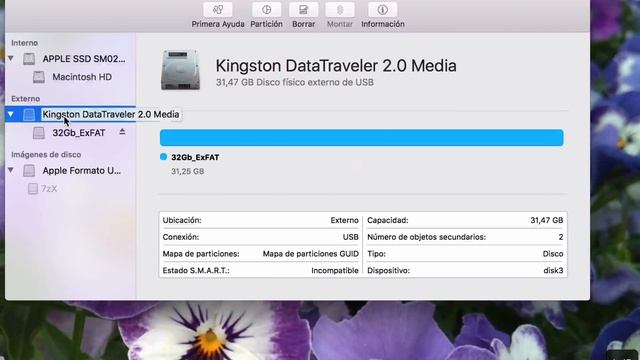Select Apple Formato U... disk image

pos(82,171)
